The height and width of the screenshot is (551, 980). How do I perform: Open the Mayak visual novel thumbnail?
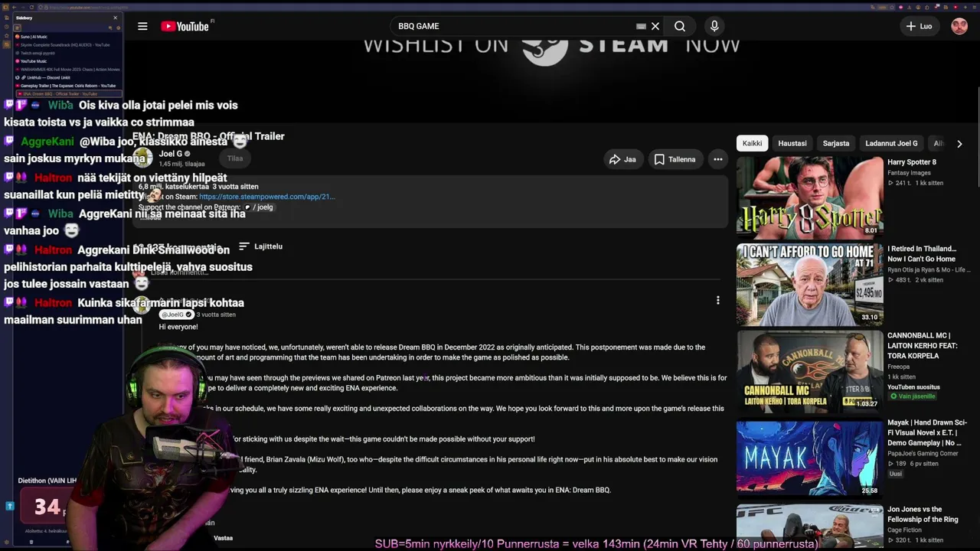[810, 458]
